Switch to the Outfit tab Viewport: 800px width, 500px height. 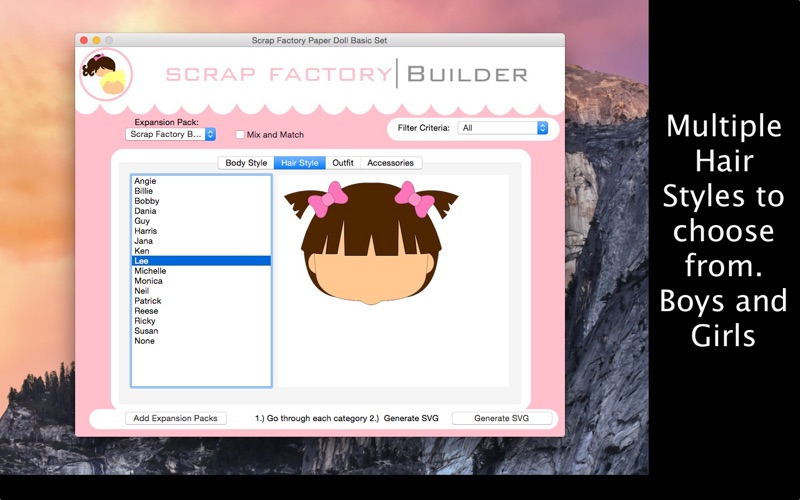[343, 163]
